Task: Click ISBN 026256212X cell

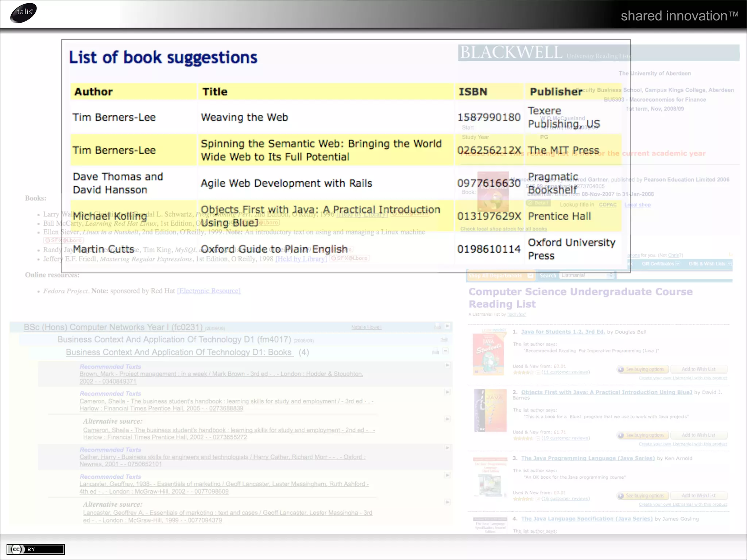Action: (x=489, y=150)
